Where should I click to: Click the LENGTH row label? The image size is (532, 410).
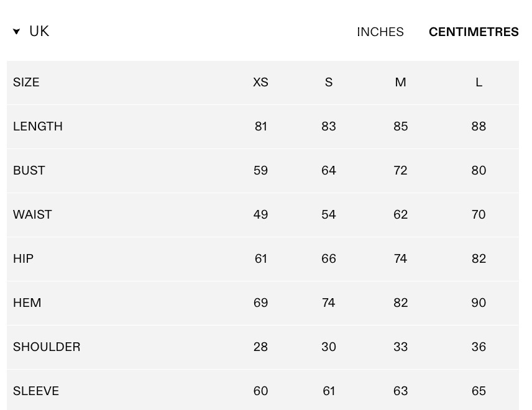(x=38, y=126)
